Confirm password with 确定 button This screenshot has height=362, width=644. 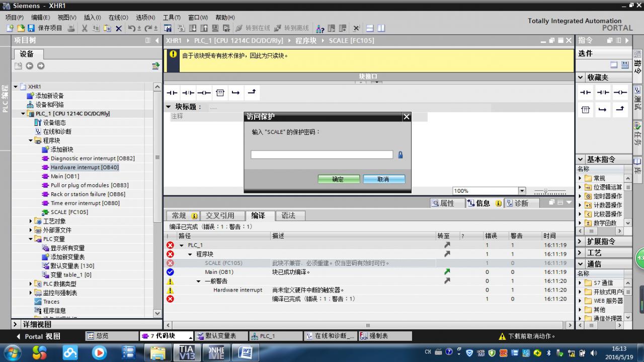(339, 179)
